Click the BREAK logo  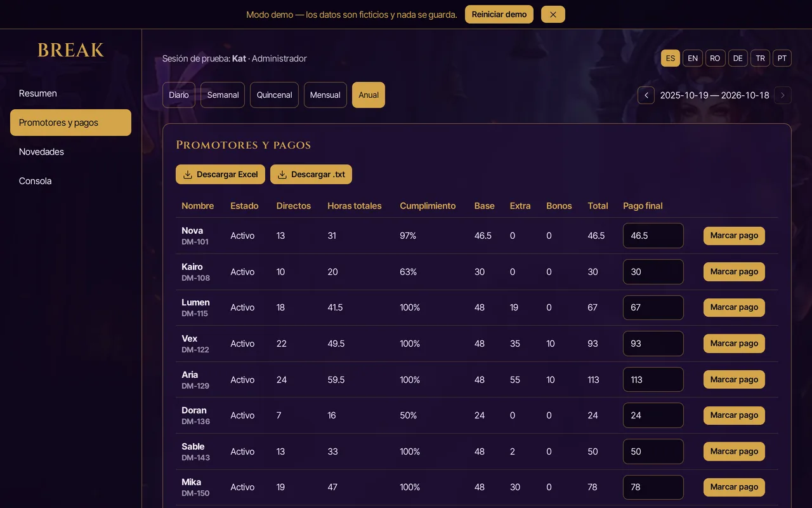tap(70, 50)
